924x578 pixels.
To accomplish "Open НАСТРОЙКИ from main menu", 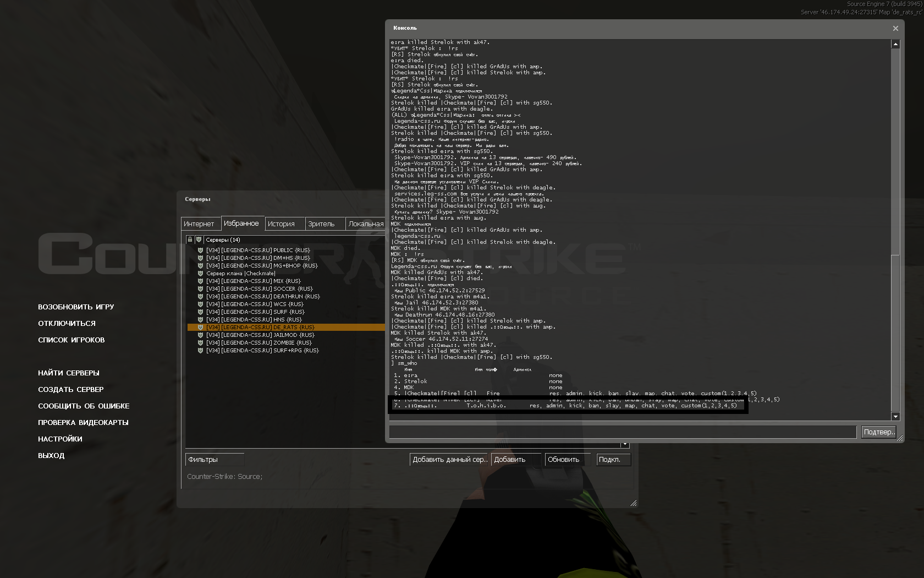I will tap(60, 439).
